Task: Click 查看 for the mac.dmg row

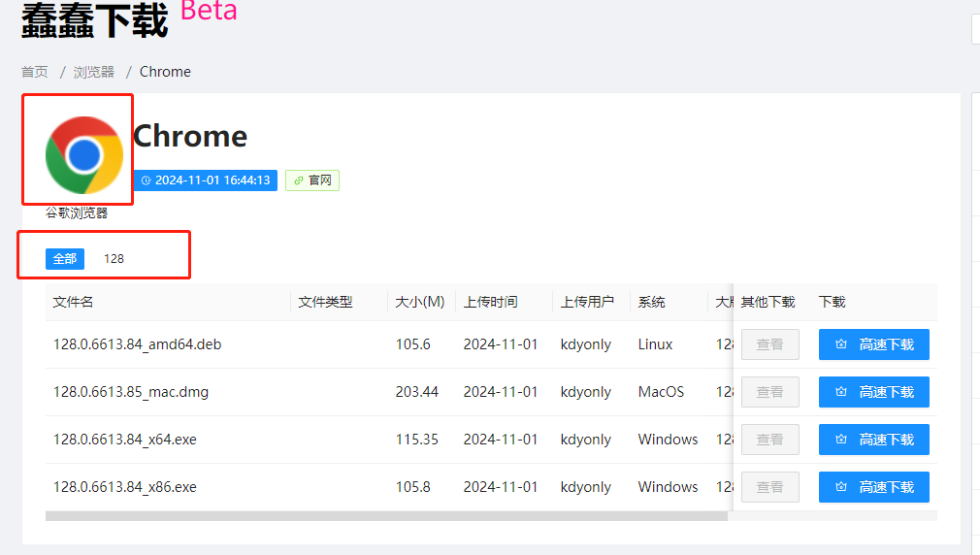Action: pyautogui.click(x=770, y=392)
